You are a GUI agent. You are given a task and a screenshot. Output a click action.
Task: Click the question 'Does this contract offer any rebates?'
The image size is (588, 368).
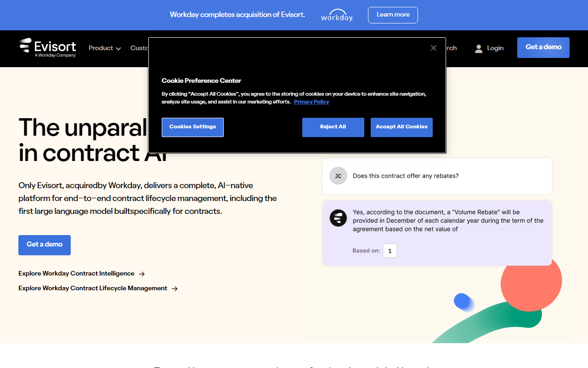406,176
